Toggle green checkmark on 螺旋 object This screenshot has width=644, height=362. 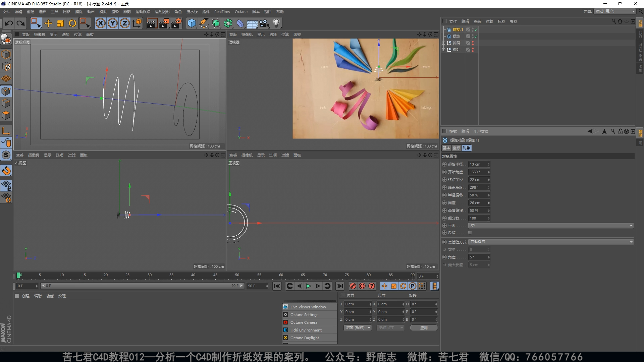click(x=476, y=36)
